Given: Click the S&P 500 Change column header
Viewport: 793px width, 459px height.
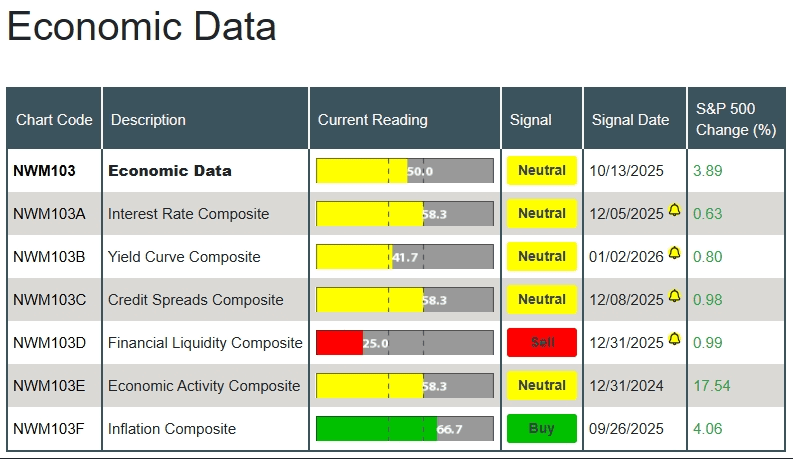Looking at the screenshot, I should tap(735, 119).
